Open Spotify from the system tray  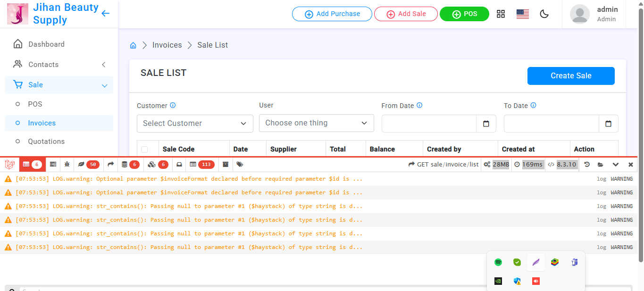(x=498, y=262)
